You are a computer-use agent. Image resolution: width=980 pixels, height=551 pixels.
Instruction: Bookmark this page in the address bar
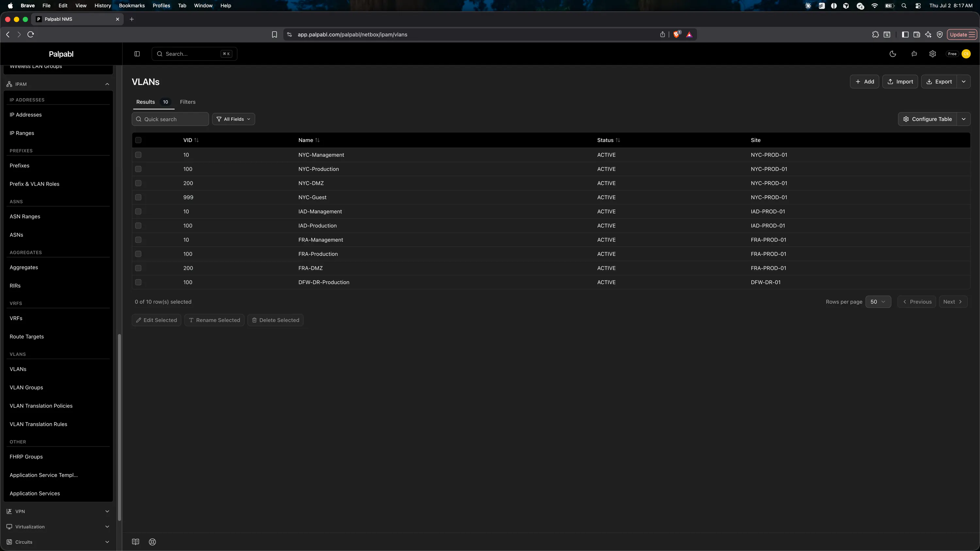(x=274, y=35)
